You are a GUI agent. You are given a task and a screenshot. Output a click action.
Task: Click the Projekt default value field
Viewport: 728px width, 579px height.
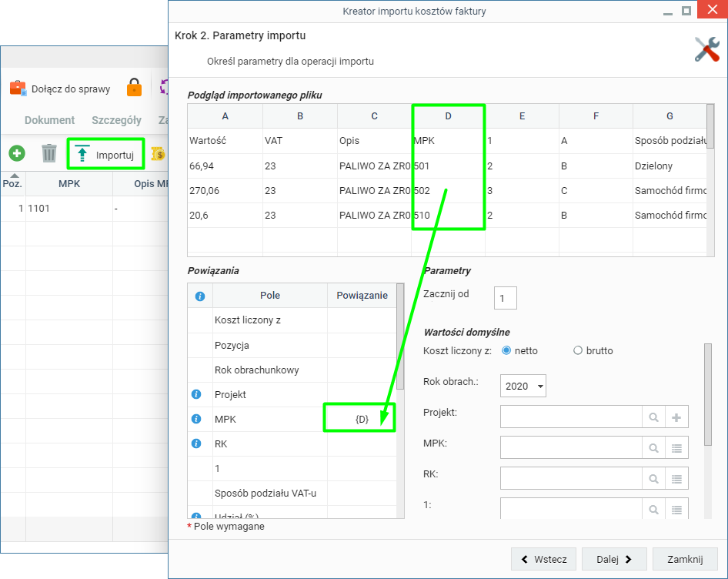coord(571,417)
